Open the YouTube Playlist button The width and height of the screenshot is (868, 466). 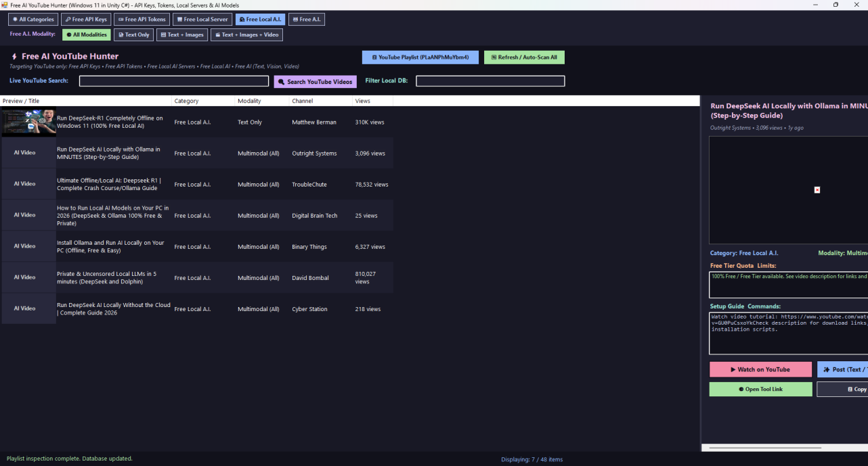click(420, 57)
